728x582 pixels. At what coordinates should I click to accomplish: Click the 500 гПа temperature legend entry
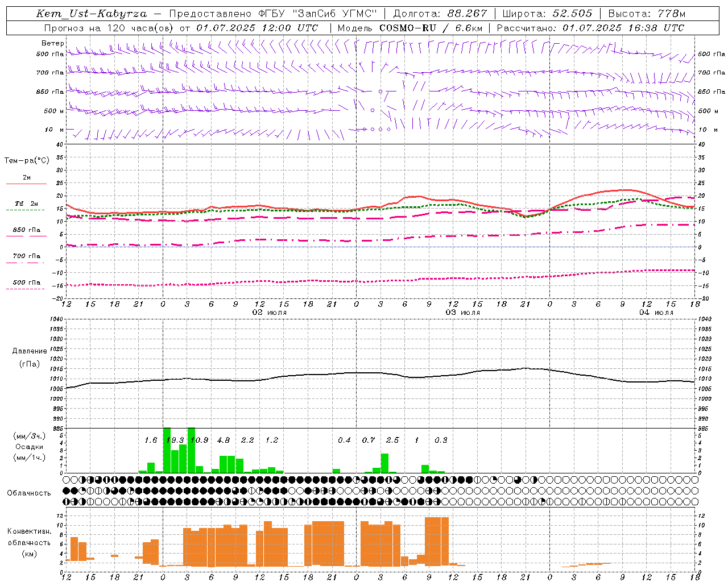[26, 282]
